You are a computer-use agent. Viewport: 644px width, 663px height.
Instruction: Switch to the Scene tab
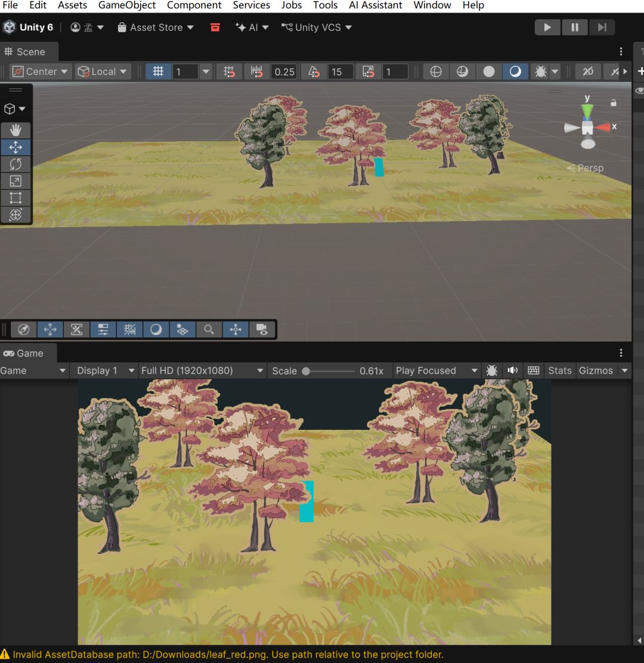tap(29, 52)
